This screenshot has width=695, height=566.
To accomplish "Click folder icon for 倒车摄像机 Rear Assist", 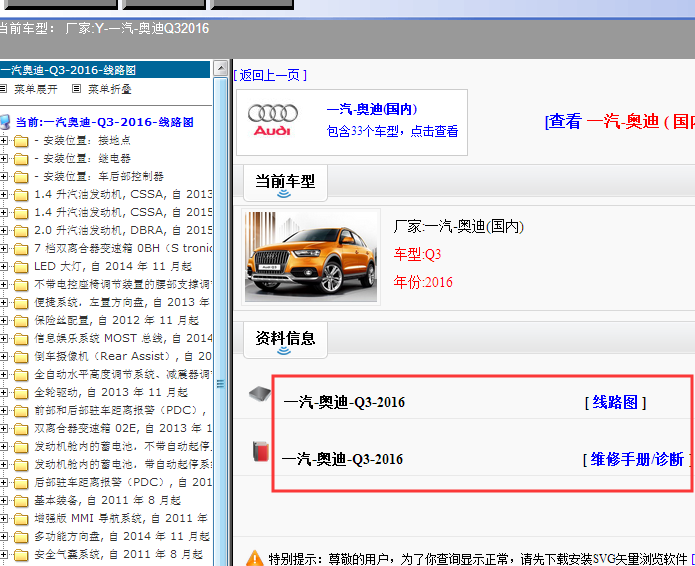I will (21, 357).
